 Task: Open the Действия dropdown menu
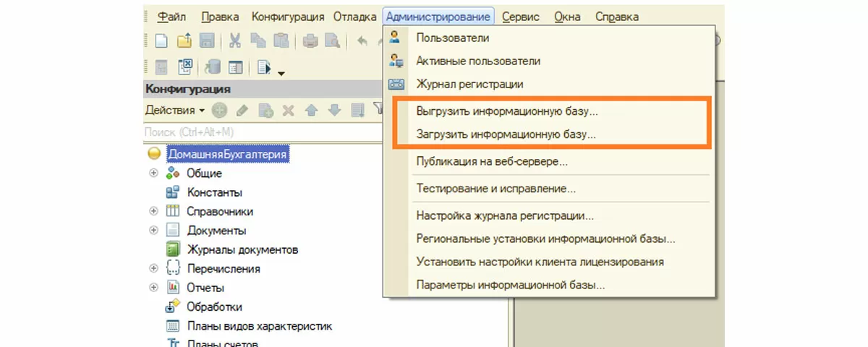(x=175, y=111)
